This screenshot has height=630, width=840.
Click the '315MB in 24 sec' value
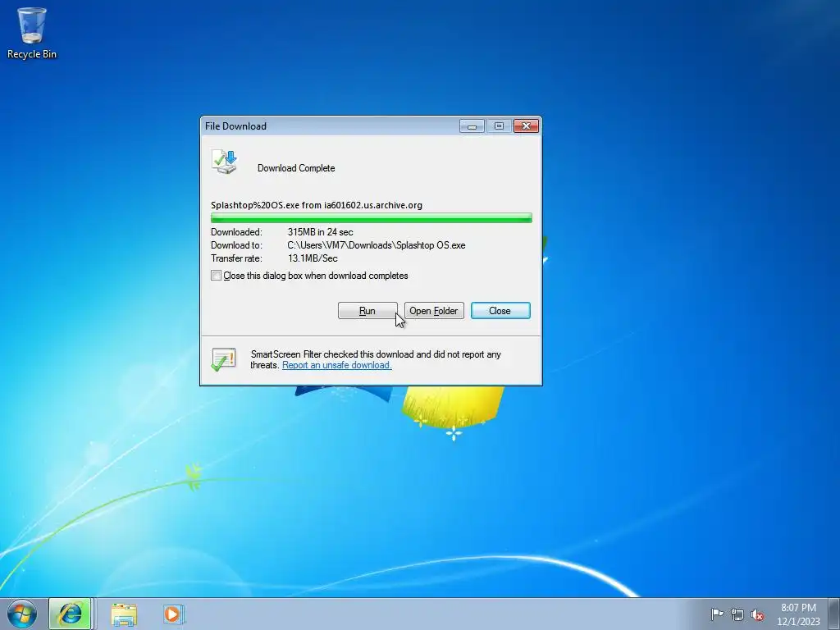(321, 232)
